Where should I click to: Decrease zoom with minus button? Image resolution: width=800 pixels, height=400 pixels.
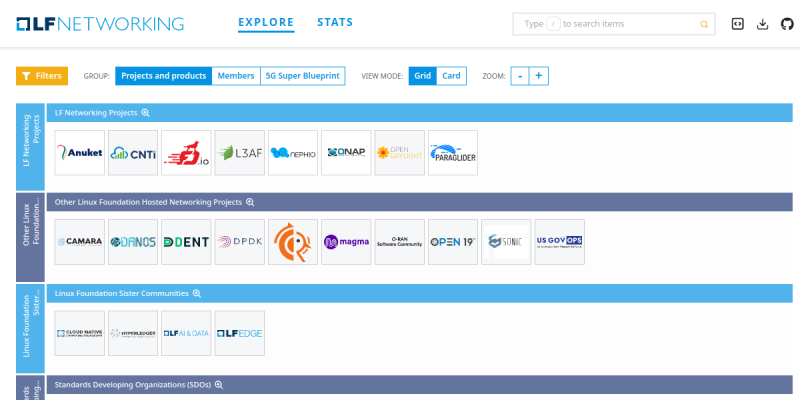coord(520,76)
